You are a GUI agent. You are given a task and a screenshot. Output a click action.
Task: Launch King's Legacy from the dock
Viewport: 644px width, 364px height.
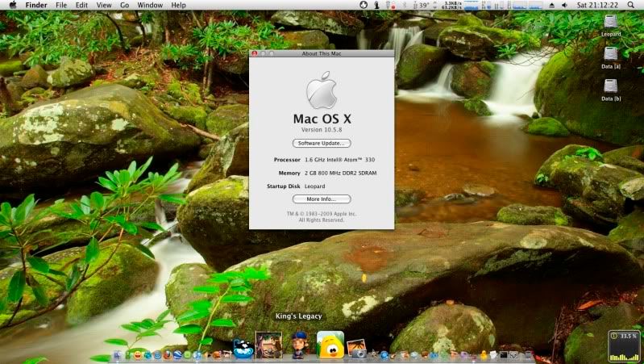(x=268, y=345)
